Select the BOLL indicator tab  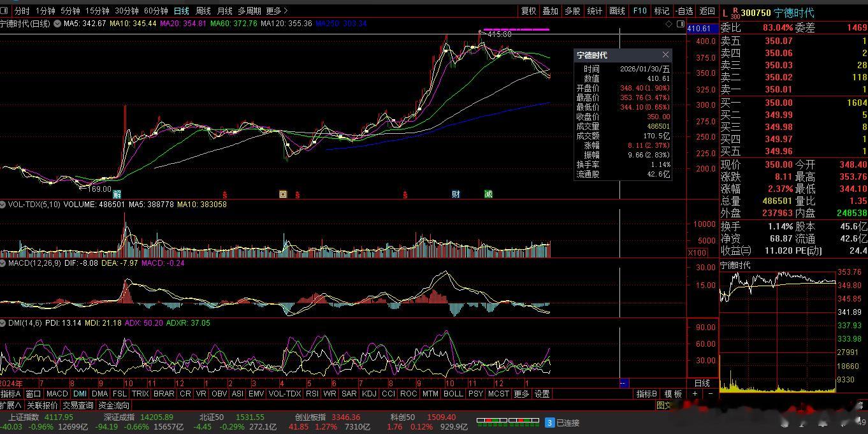[453, 394]
